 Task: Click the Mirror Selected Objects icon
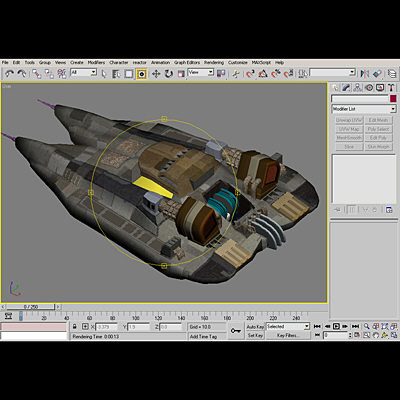click(x=365, y=74)
